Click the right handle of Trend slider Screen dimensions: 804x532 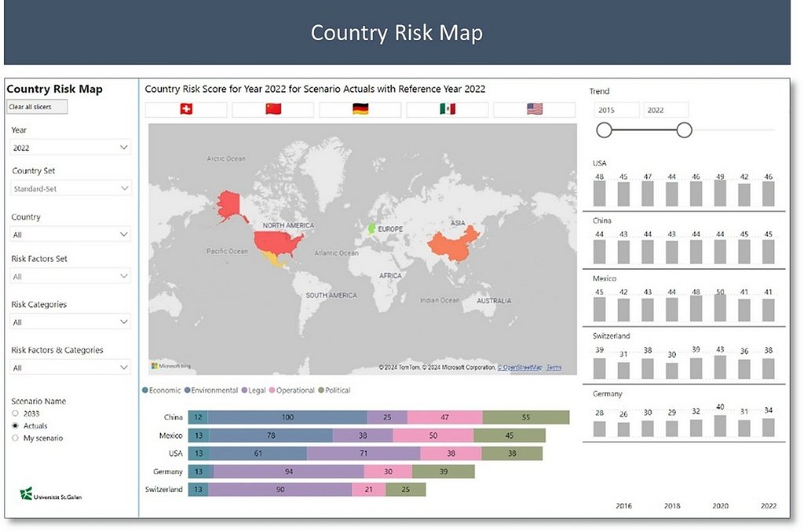(x=684, y=130)
